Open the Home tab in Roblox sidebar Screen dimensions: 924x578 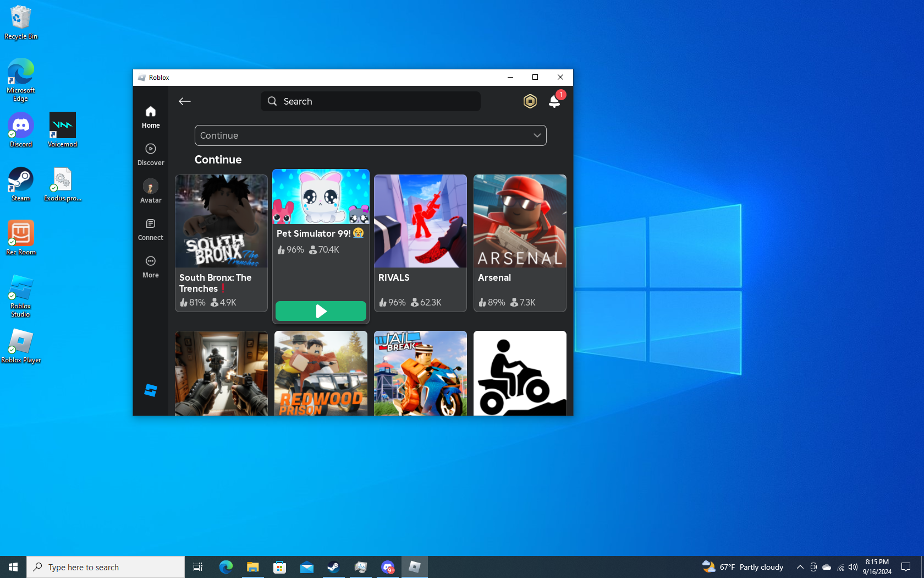click(151, 117)
